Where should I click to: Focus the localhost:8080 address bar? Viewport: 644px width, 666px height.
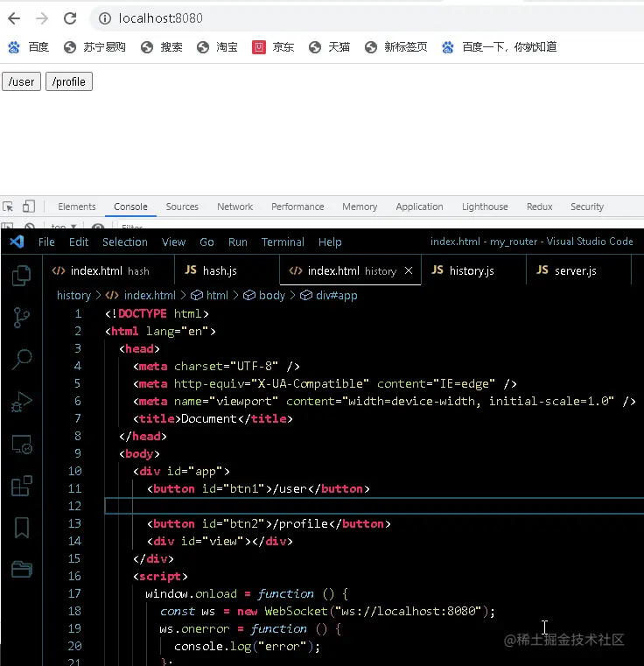(366, 18)
